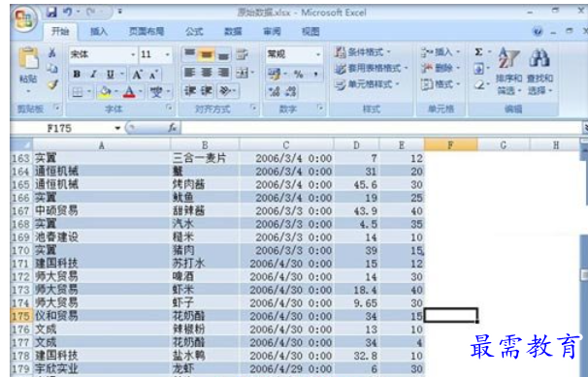This screenshot has width=588, height=377.
Task: Click the AutoSum sigma button
Action: 478,51
